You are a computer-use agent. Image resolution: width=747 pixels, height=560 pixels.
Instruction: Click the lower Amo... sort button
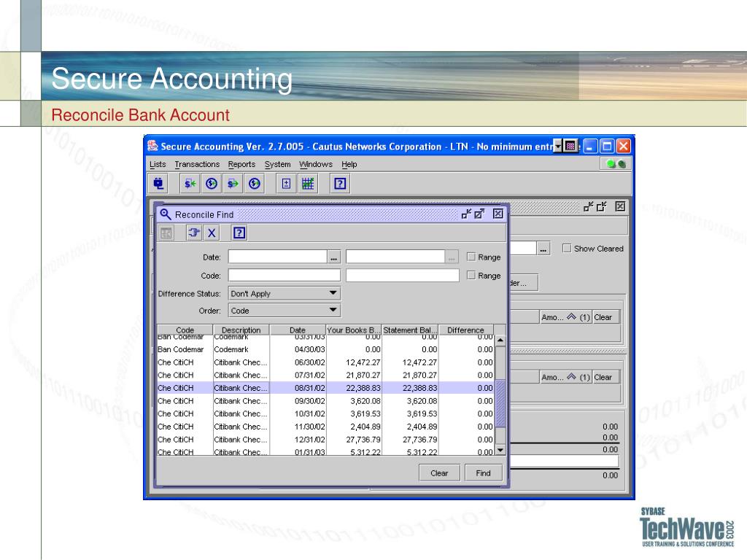[565, 377]
